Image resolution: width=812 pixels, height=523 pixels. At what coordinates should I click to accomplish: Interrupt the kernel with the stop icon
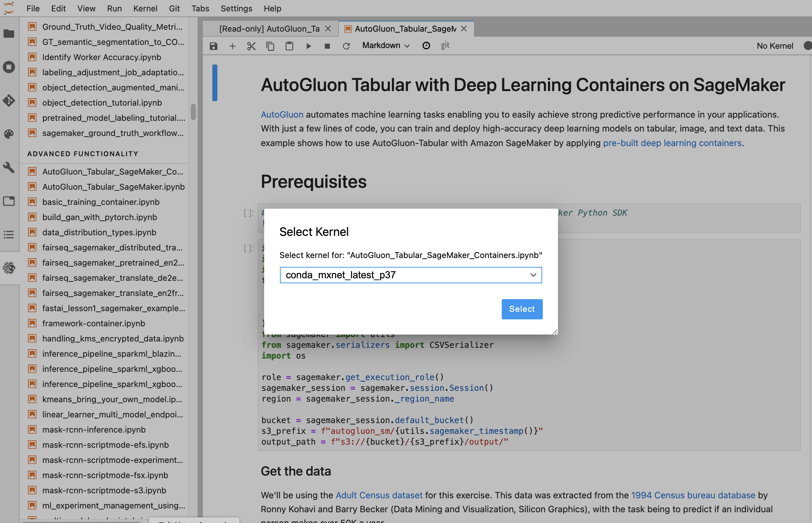pyautogui.click(x=327, y=46)
